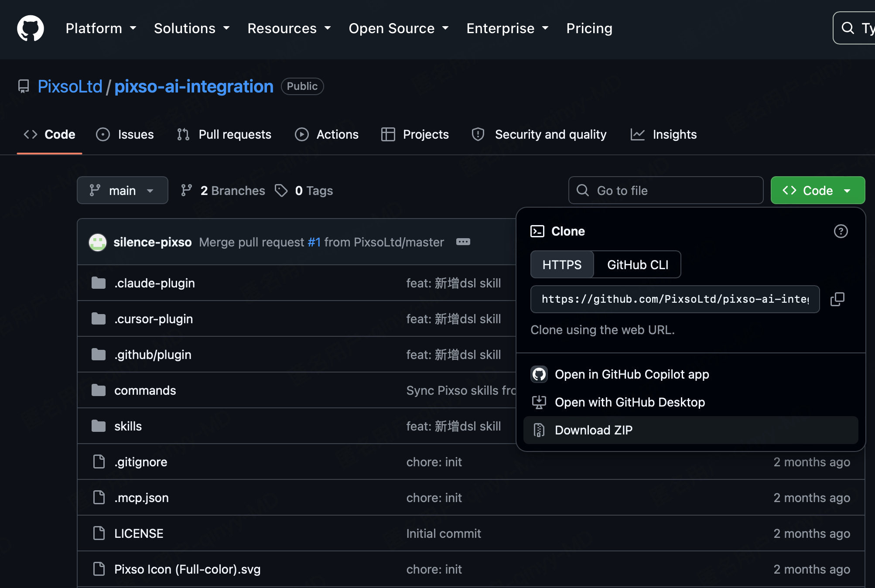Go to the GitHub home logo
The image size is (875, 588).
(x=31, y=28)
